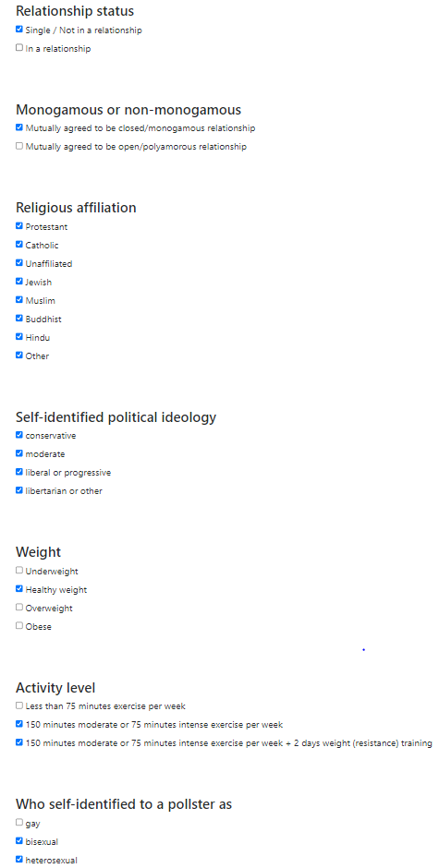This screenshot has width=439, height=868.
Task: Enable open/polyamorous relationship checkbox
Action: click(19, 146)
